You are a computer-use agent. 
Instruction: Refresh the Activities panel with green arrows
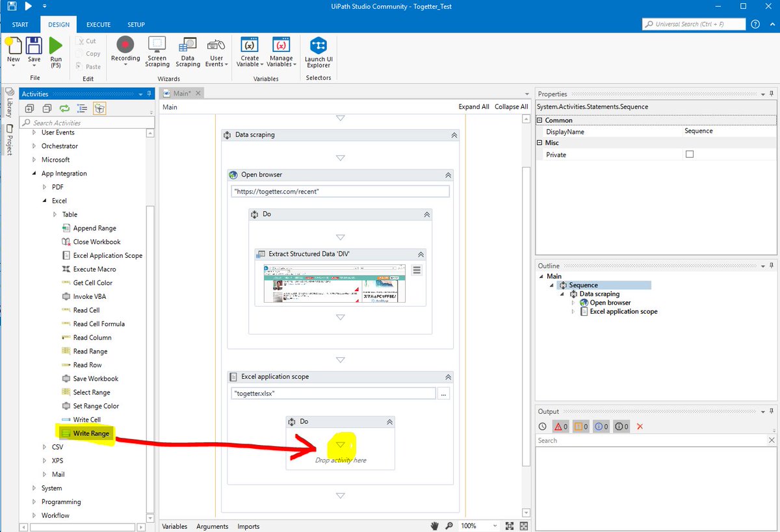pos(64,108)
